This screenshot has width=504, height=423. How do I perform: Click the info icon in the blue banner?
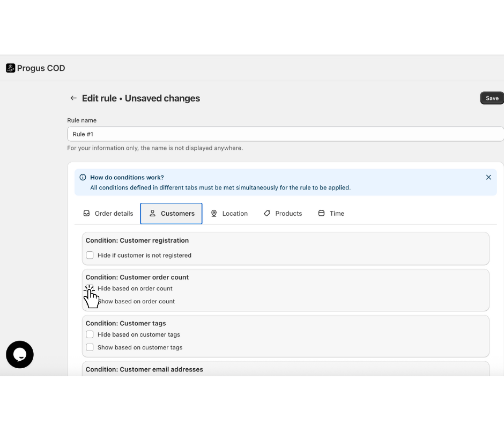[x=83, y=177]
